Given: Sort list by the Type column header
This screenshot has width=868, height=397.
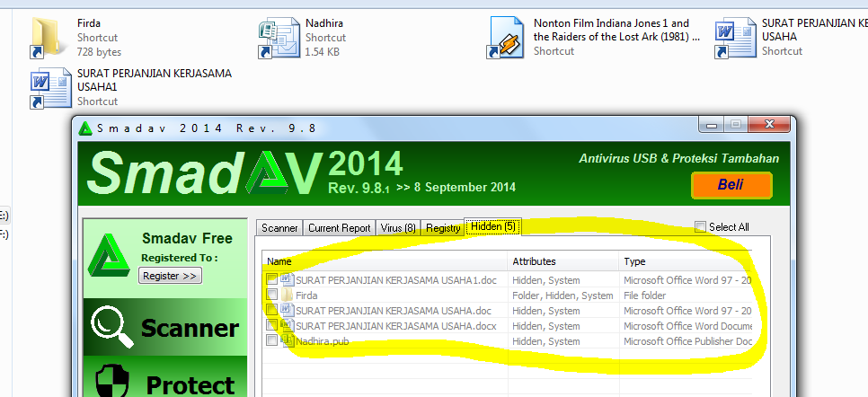Looking at the screenshot, I should (686, 261).
